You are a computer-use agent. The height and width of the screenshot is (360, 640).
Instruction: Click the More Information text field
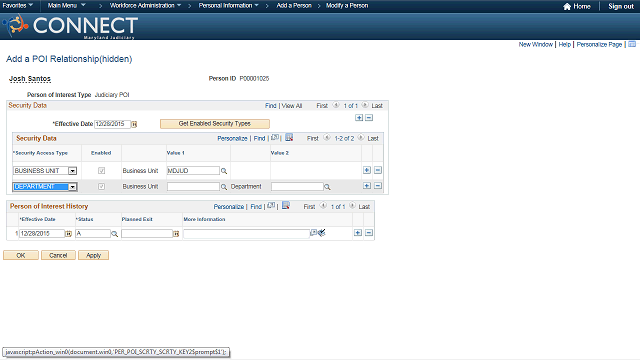click(246, 233)
